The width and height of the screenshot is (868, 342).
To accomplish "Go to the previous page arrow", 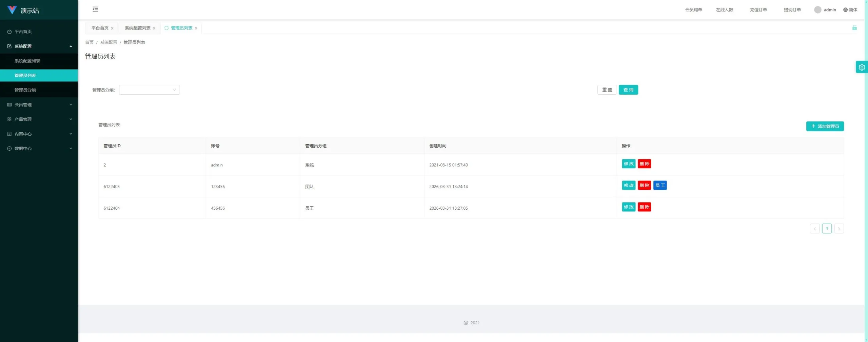I will tap(815, 229).
